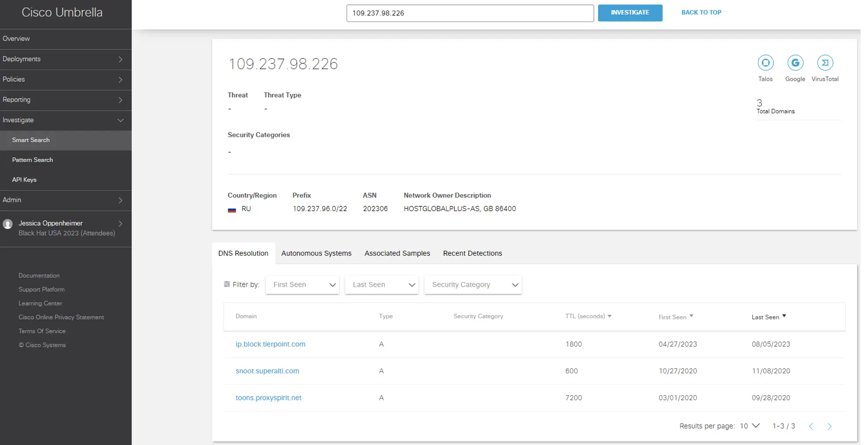Open the Google search icon

click(795, 63)
